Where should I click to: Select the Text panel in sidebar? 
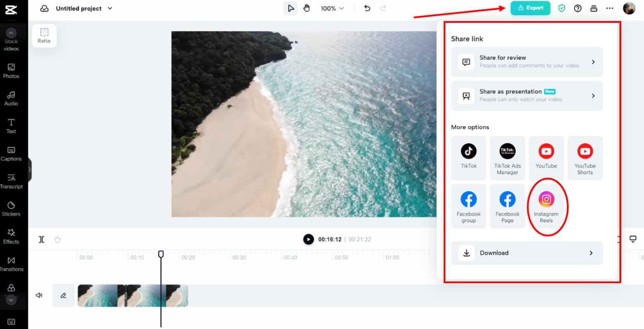(11, 126)
